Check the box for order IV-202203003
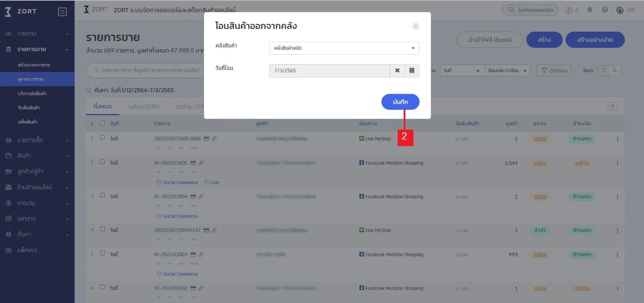Viewport: 644px width, 303px height. [x=102, y=253]
